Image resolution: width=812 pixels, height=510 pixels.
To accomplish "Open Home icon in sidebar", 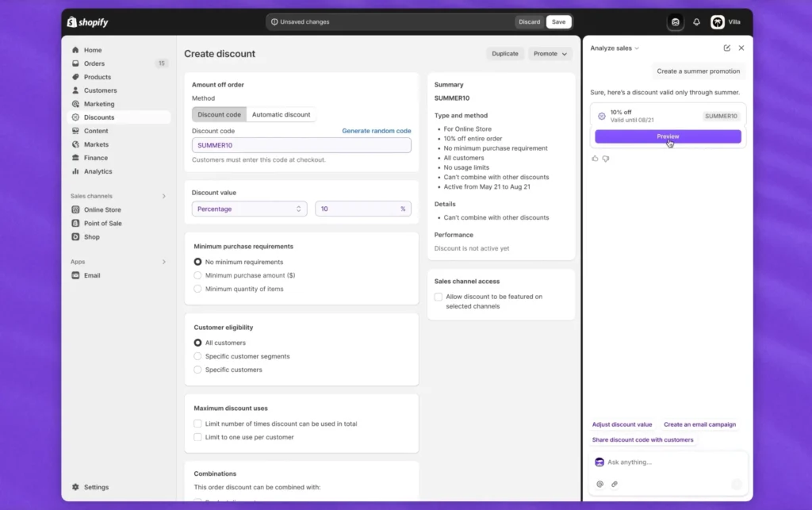I will [75, 50].
